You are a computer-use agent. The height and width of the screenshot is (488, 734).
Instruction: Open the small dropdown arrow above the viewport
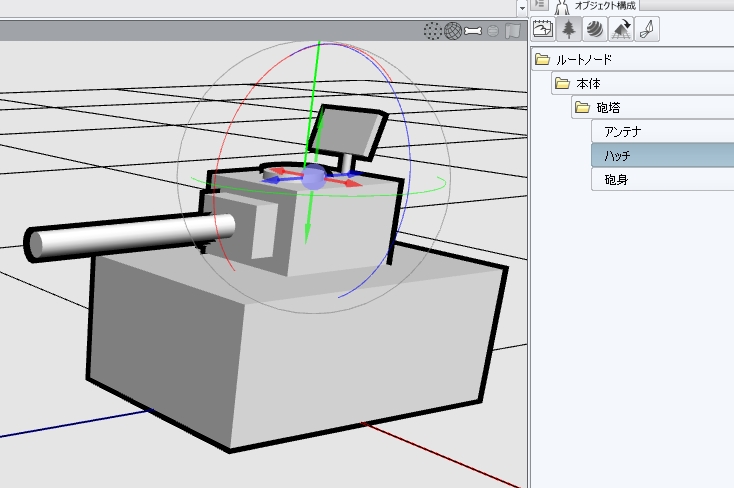pos(521,7)
